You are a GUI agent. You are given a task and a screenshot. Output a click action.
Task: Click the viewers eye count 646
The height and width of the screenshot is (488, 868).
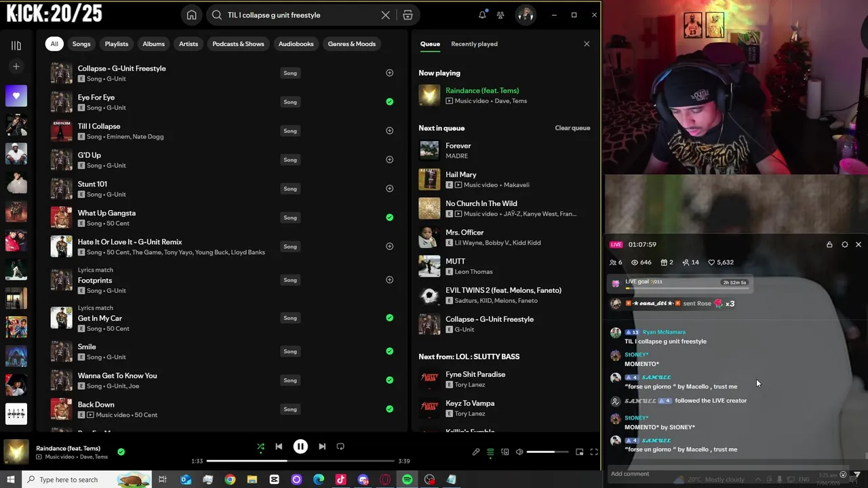tap(641, 262)
